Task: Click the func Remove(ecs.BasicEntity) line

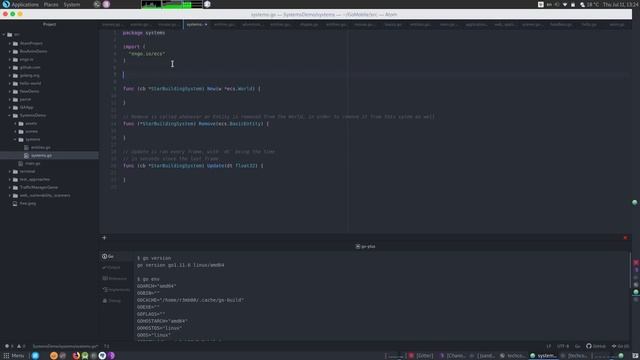Action: [x=196, y=124]
